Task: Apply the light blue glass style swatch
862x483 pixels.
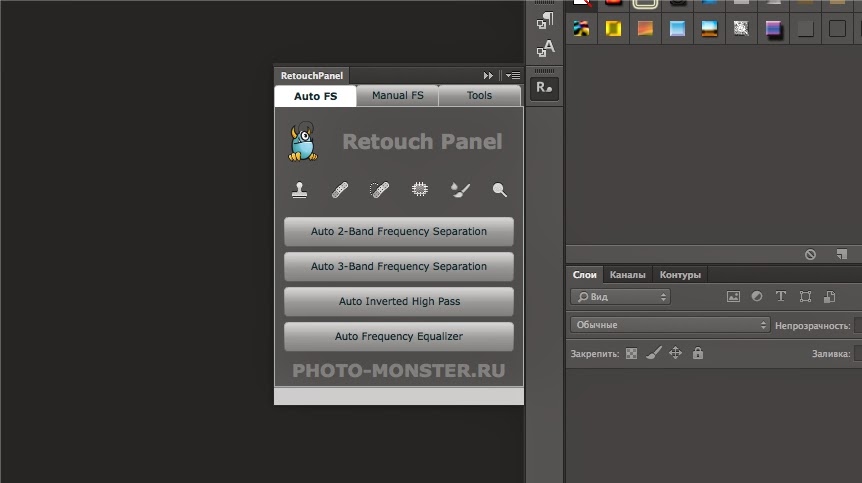Action: pos(677,29)
